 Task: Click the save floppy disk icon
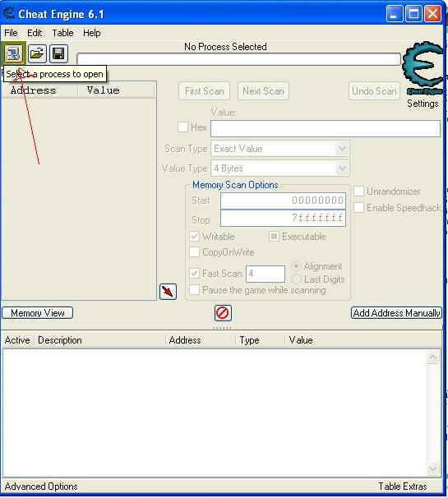(x=58, y=53)
